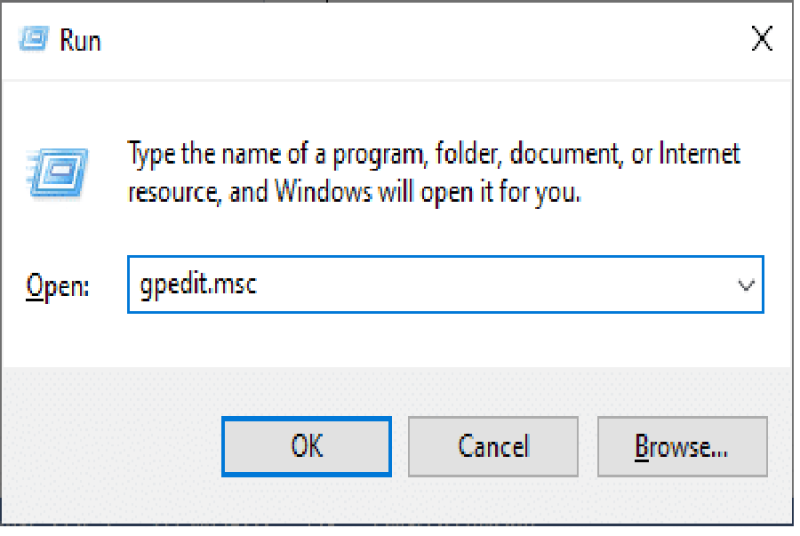Select the "Open:" label
This screenshot has height=536, width=800.
58,286
